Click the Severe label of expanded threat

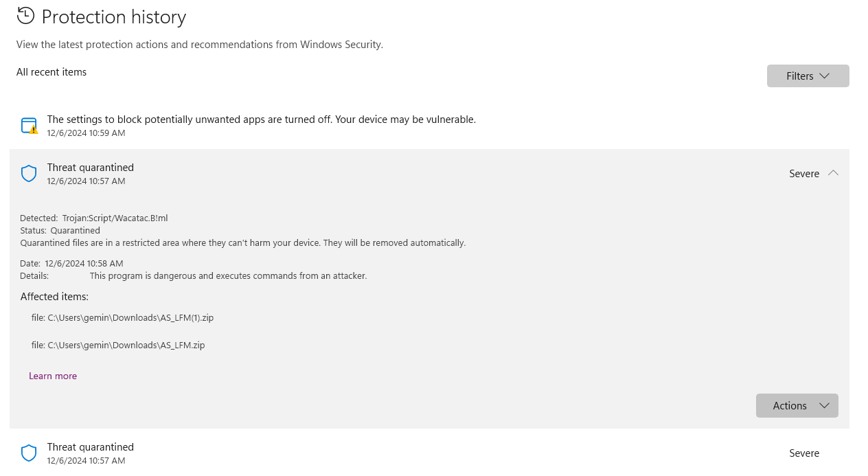click(804, 174)
